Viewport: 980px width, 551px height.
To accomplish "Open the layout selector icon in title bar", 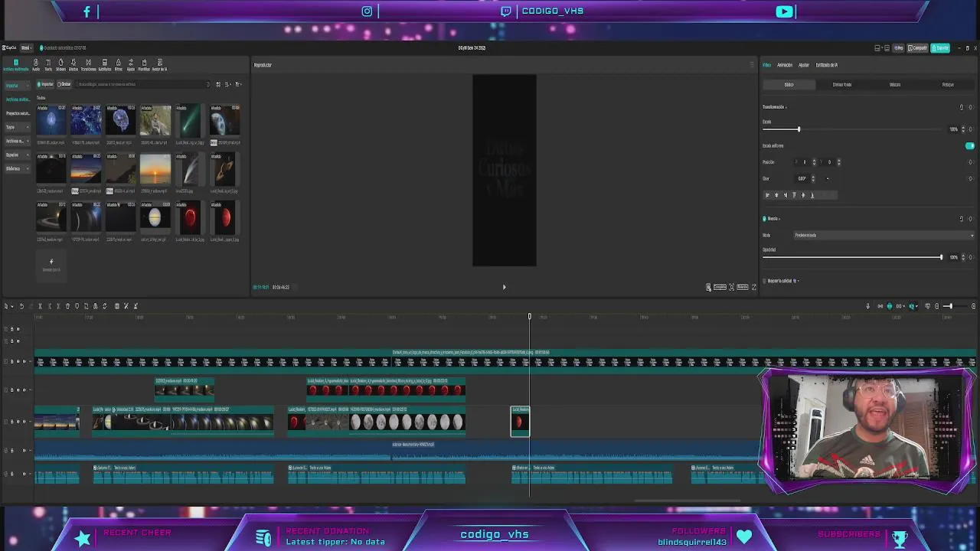I will [x=877, y=48].
